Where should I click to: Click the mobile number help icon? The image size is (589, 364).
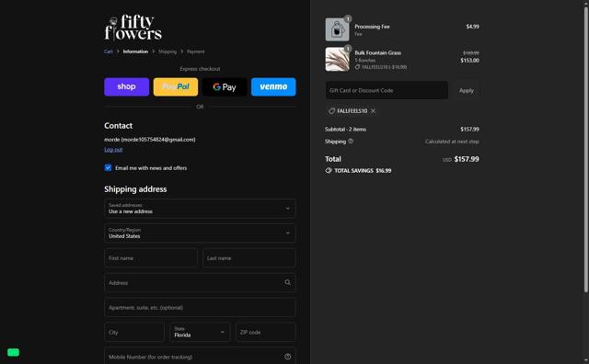click(287, 357)
